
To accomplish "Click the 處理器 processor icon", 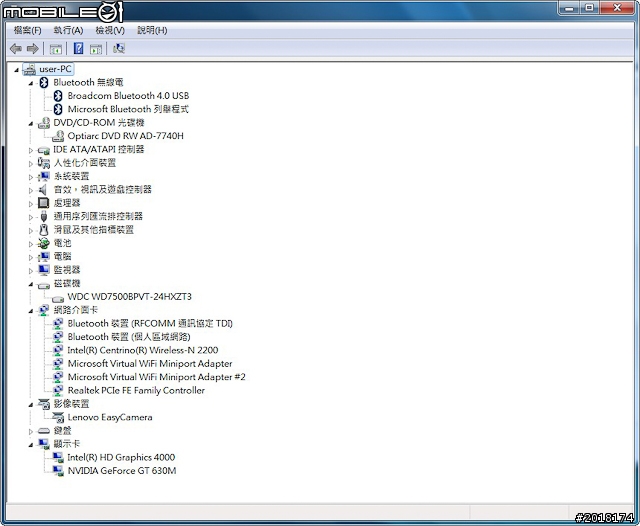I will point(43,203).
